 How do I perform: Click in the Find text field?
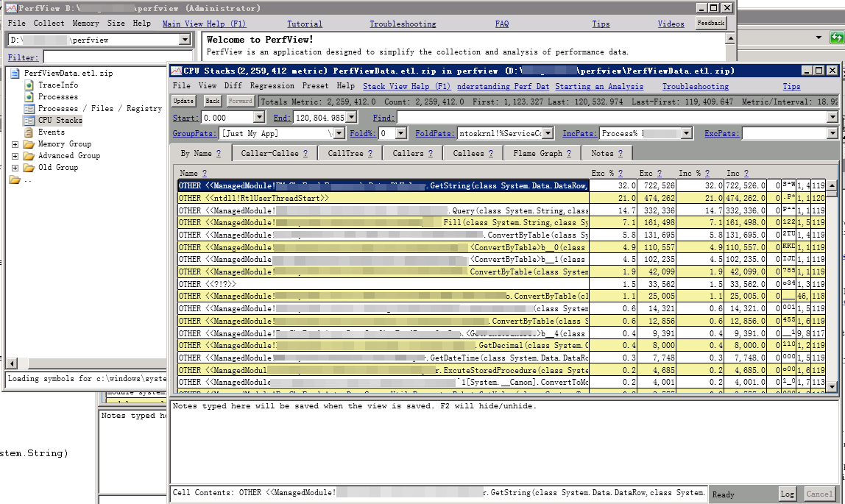[612, 118]
